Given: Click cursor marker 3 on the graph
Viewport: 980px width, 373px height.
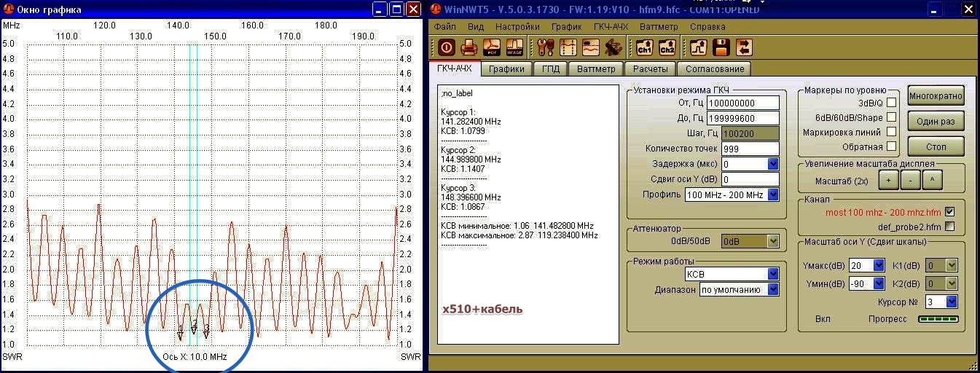Looking at the screenshot, I should pos(207,331).
